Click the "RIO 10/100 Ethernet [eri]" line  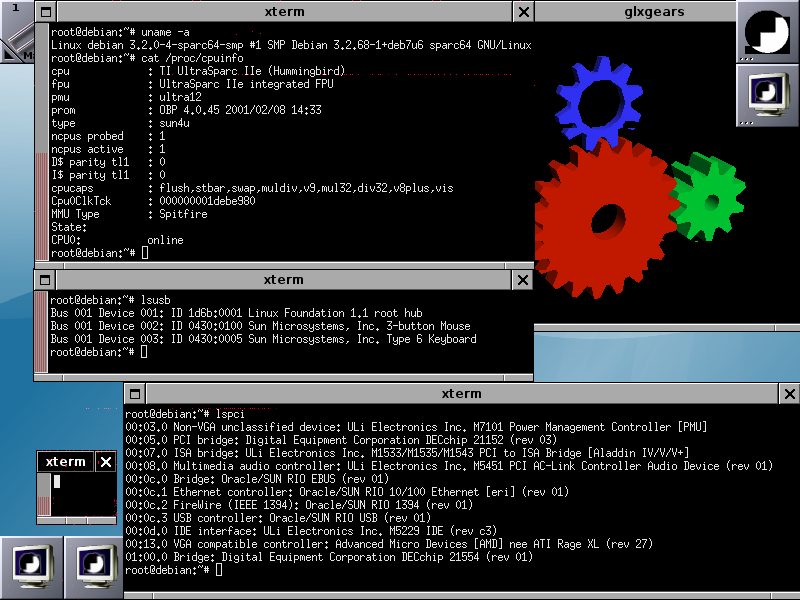[347, 492]
